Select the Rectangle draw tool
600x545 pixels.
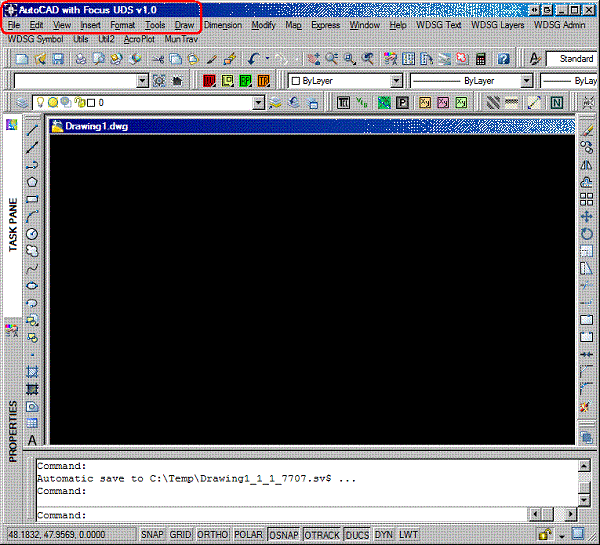pyautogui.click(x=32, y=199)
